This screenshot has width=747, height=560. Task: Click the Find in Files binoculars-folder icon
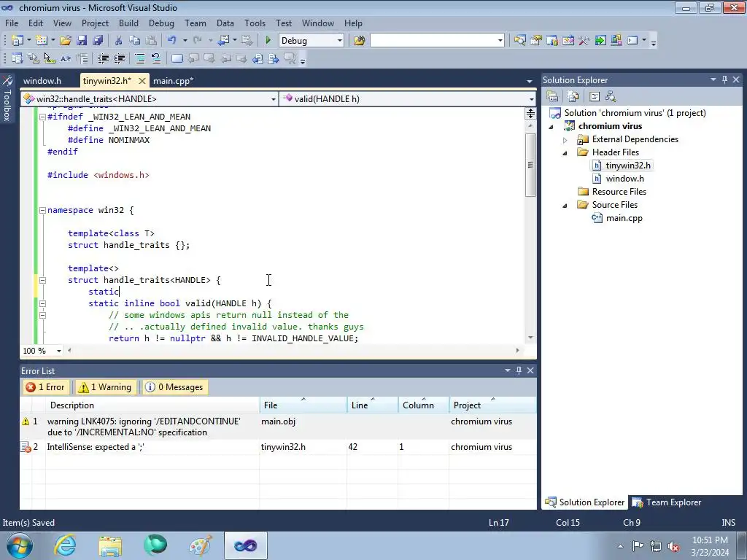359,41
